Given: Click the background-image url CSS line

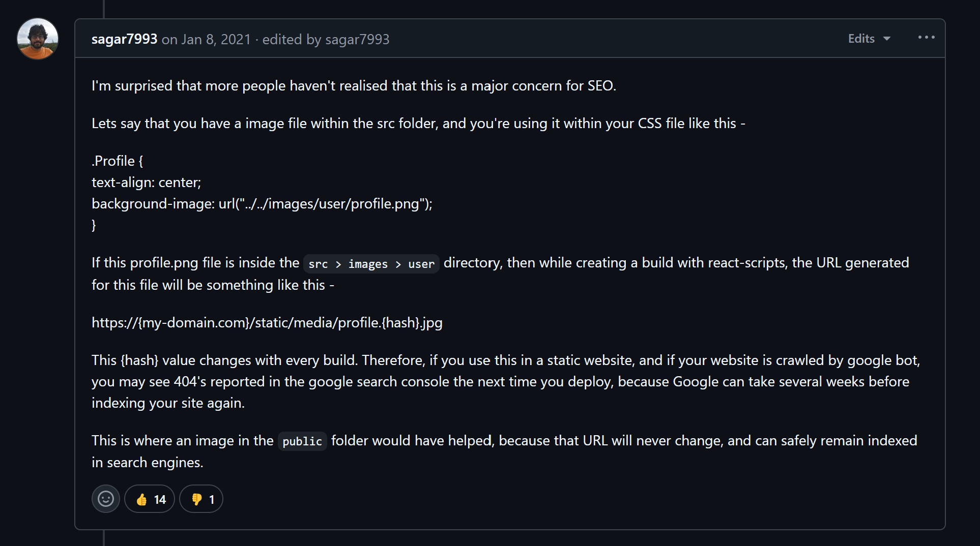Looking at the screenshot, I should coord(262,204).
